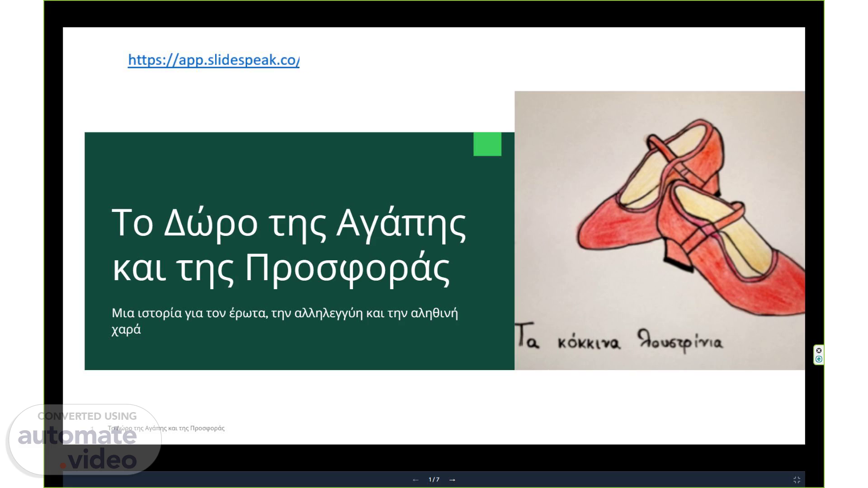Open the app.slidespeak.co hyperlink
The height and width of the screenshot is (488, 868).
tap(213, 60)
